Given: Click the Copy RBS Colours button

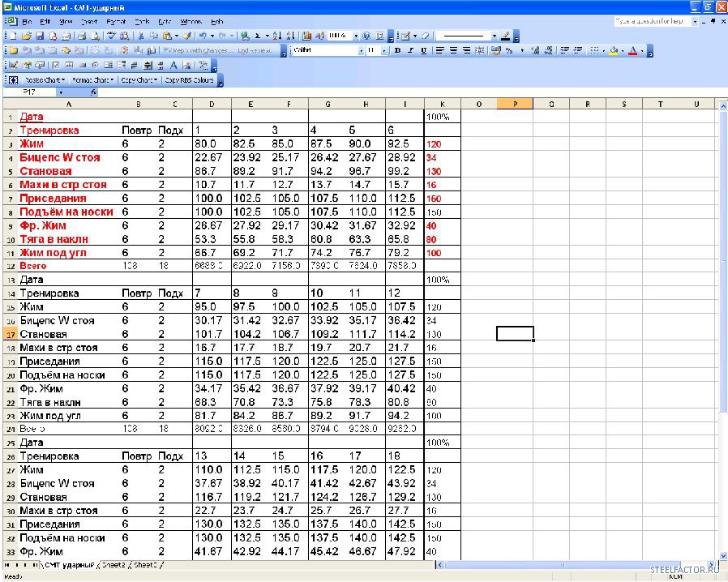Looking at the screenshot, I should point(189,80).
